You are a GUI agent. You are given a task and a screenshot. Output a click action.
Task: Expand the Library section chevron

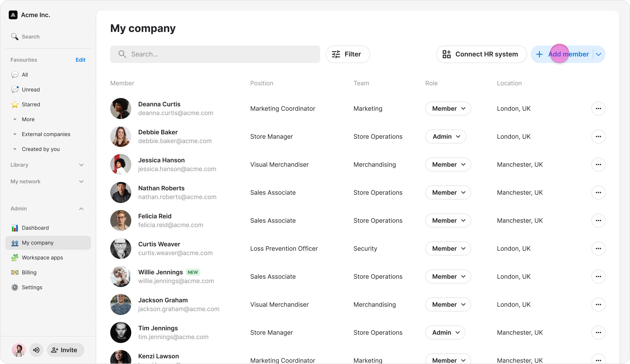coord(81,165)
